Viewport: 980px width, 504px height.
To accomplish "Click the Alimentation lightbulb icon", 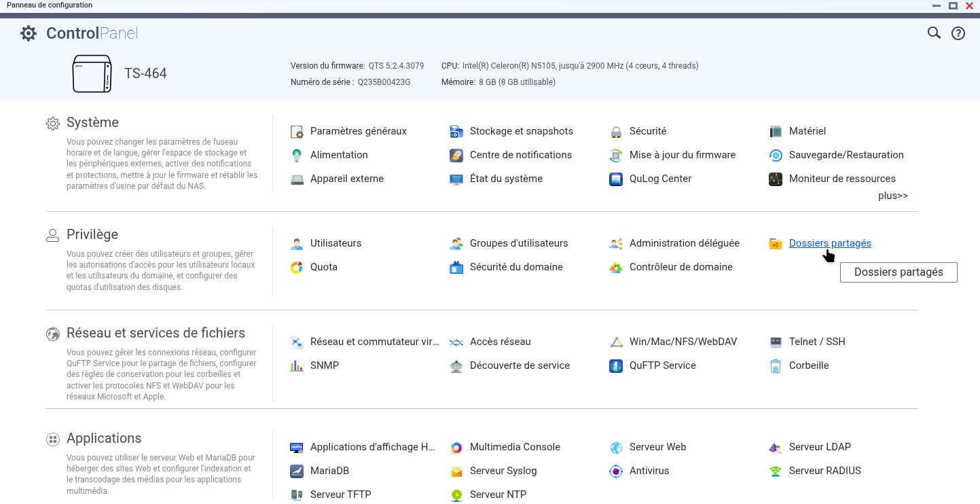I will click(297, 155).
